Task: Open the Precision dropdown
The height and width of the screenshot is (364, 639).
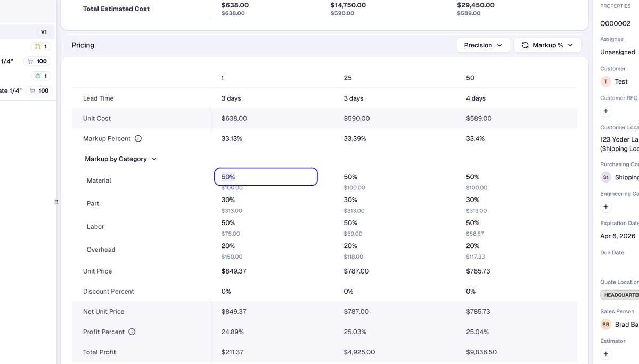Action: click(484, 45)
